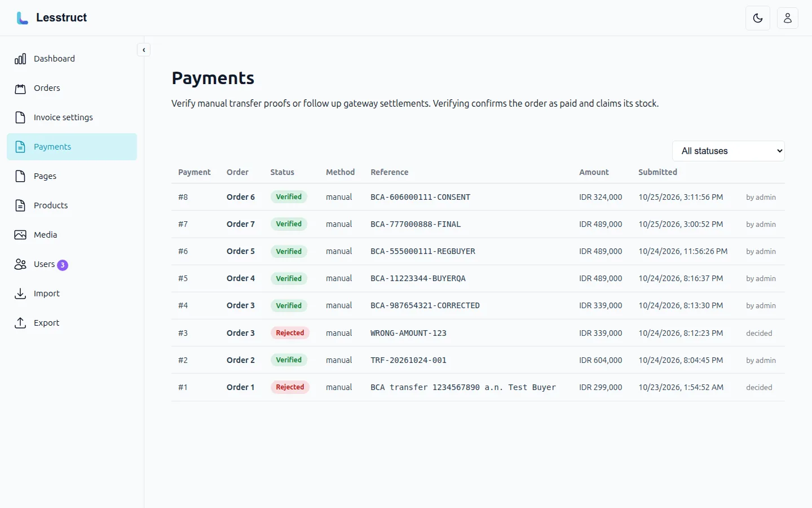This screenshot has width=812, height=508.
Task: Click the Lesstruct logo icon
Action: tap(22, 18)
